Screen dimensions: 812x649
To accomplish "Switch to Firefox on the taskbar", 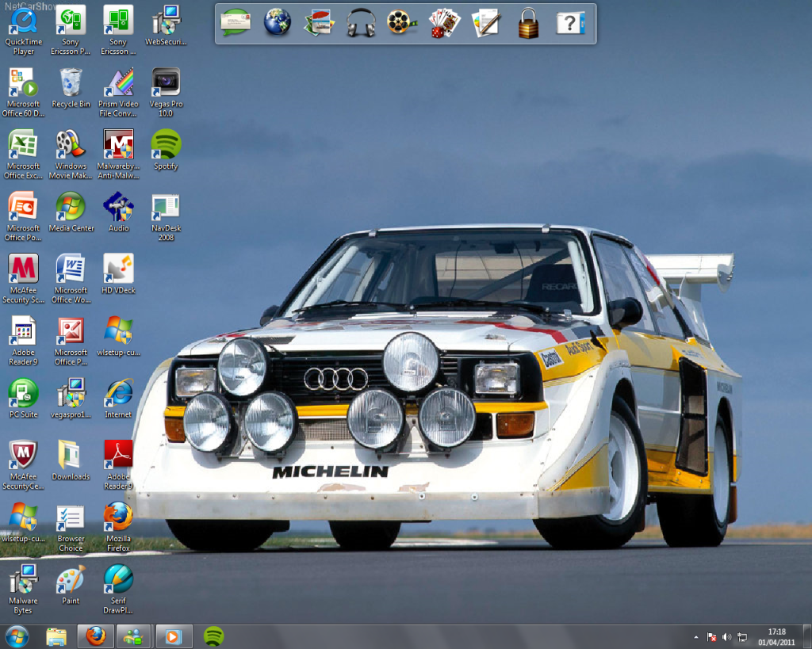I will 96,636.
